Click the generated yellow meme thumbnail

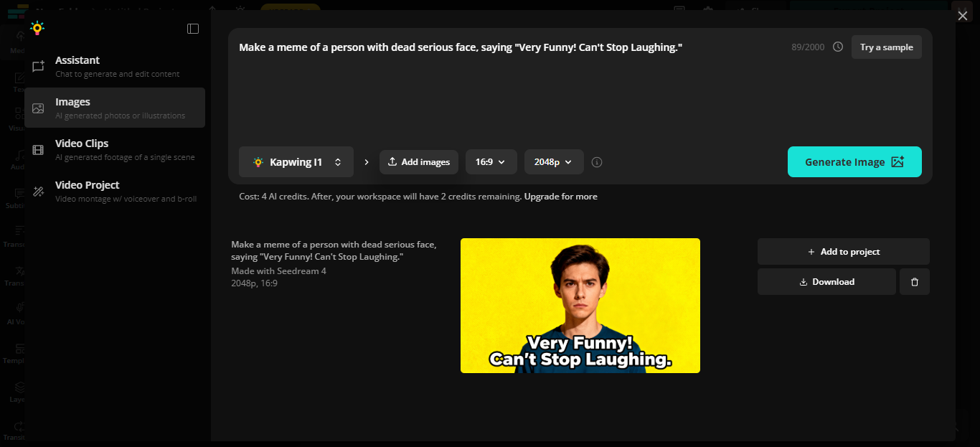click(580, 305)
